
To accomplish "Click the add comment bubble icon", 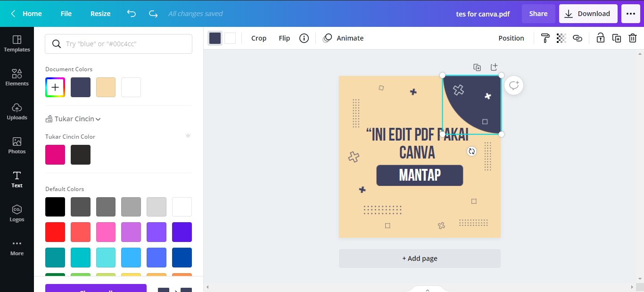I will click(x=514, y=85).
